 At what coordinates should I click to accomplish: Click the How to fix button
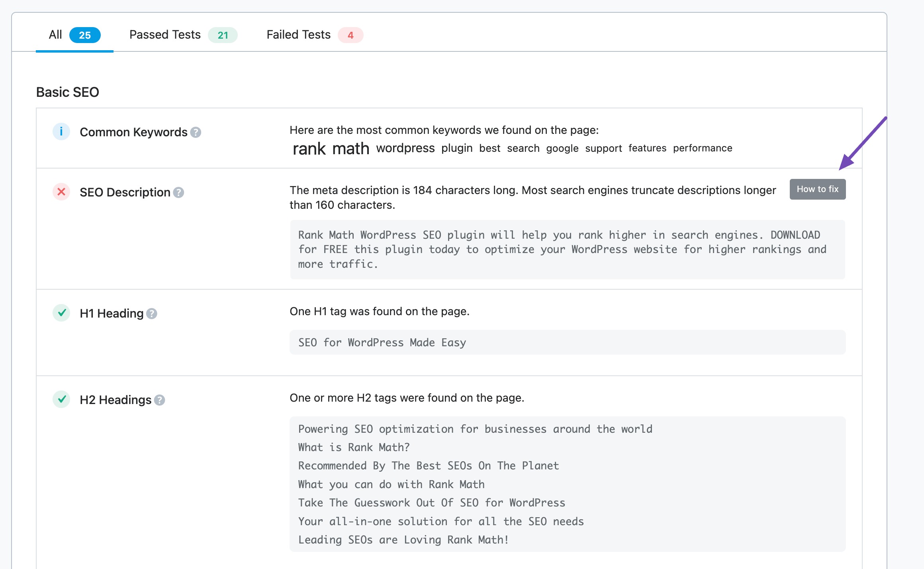tap(818, 189)
